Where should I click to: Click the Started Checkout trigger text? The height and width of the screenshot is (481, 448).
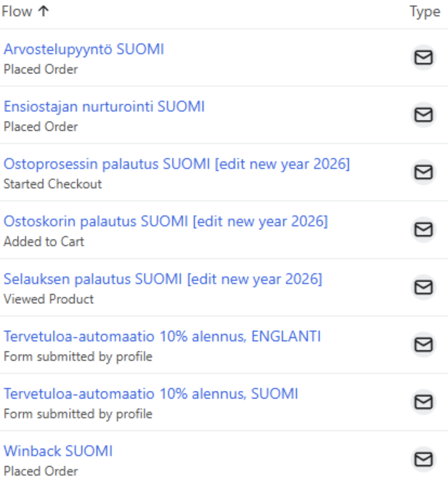[x=52, y=184]
